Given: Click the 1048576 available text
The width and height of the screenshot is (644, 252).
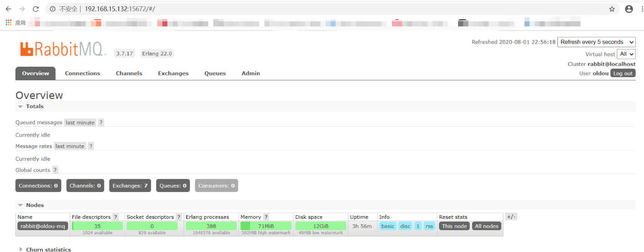Looking at the screenshot, I should point(211,233).
